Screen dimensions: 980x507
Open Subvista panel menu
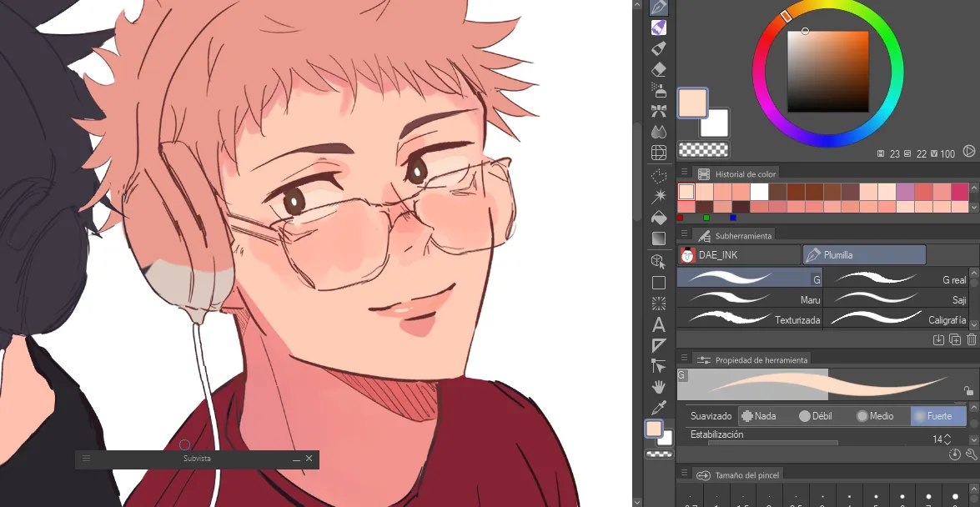pyautogui.click(x=86, y=459)
